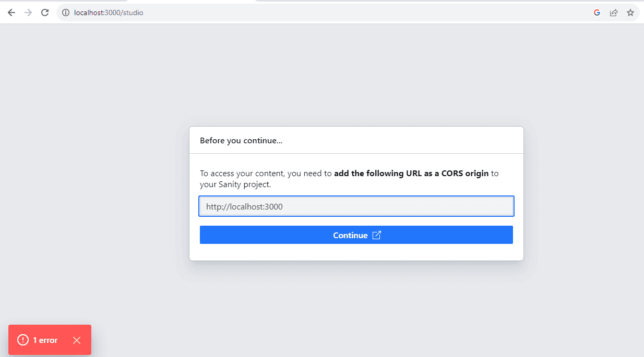644x357 pixels.
Task: Click the "your Sanity project." text
Action: coord(235,184)
